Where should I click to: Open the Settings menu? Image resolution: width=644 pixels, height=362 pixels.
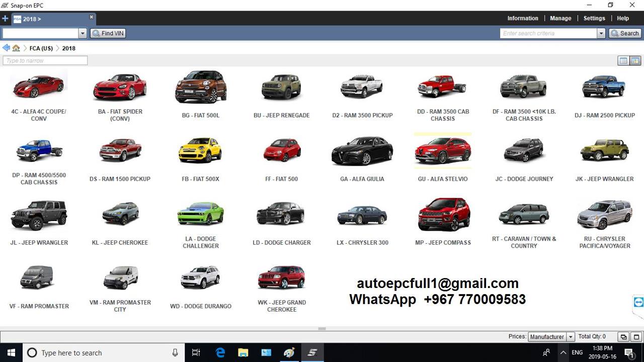[594, 18]
